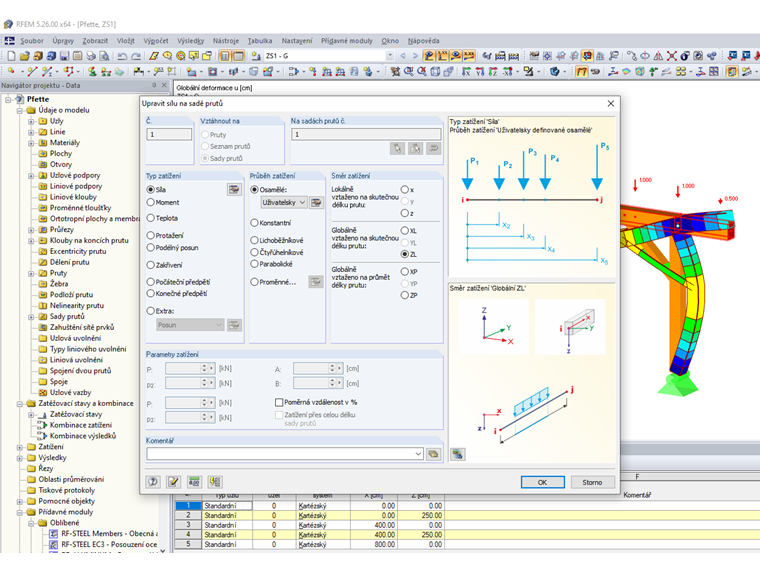Collapse the Přídavné moduly tree node
Image resolution: width=760 pixels, height=570 pixels.
[x=20, y=512]
